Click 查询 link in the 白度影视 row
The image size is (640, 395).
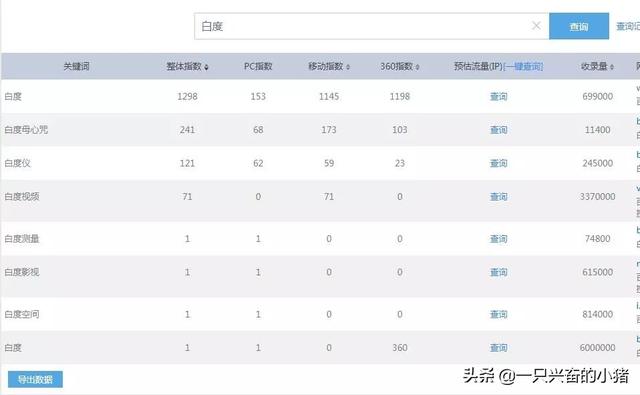(498, 272)
